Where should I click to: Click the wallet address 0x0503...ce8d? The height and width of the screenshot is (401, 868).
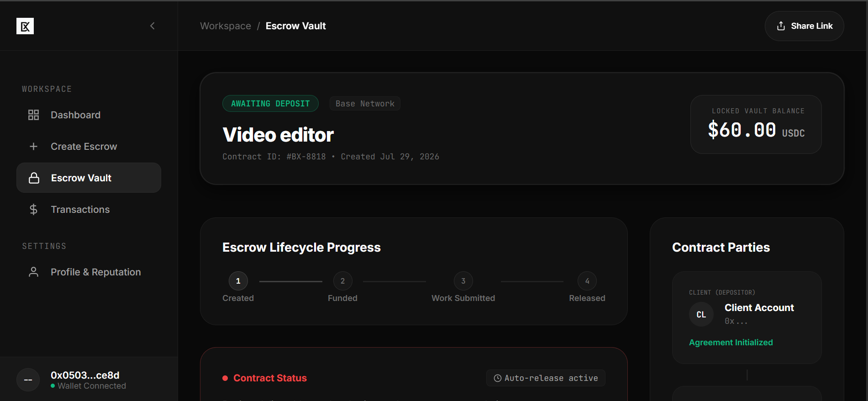(85, 375)
